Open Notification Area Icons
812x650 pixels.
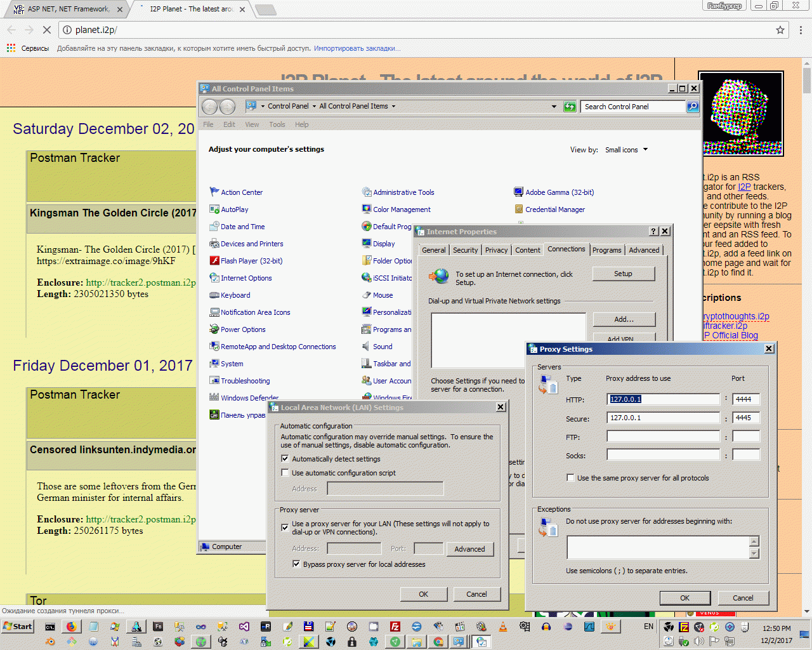250,312
